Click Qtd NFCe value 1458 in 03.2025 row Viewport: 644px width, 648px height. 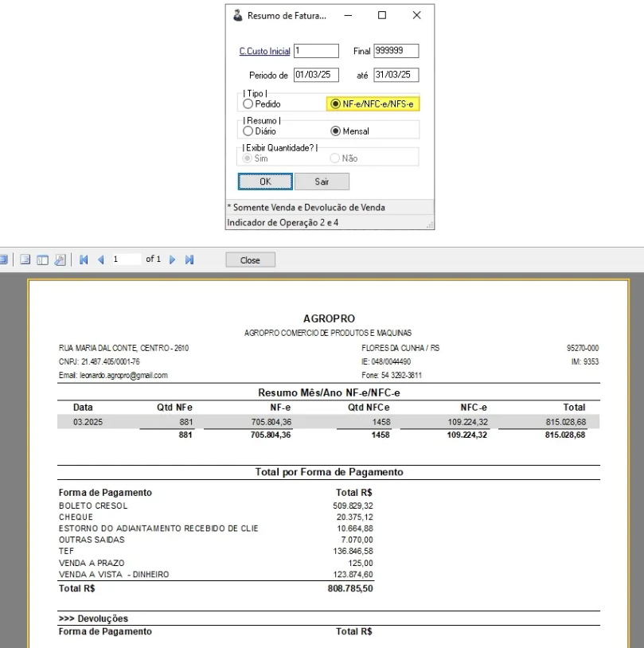click(381, 422)
